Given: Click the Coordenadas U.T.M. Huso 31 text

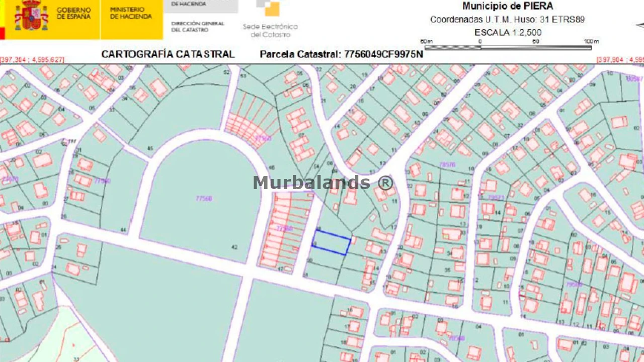Looking at the screenshot, I should [x=507, y=20].
